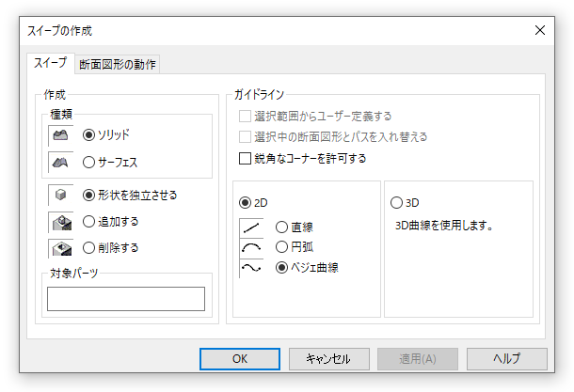Click the independent shape cube icon
The image size is (574, 392).
point(60,195)
